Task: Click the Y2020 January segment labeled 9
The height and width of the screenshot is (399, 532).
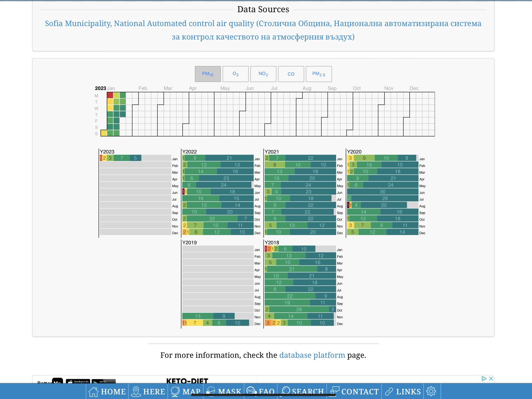Action: coord(364,158)
